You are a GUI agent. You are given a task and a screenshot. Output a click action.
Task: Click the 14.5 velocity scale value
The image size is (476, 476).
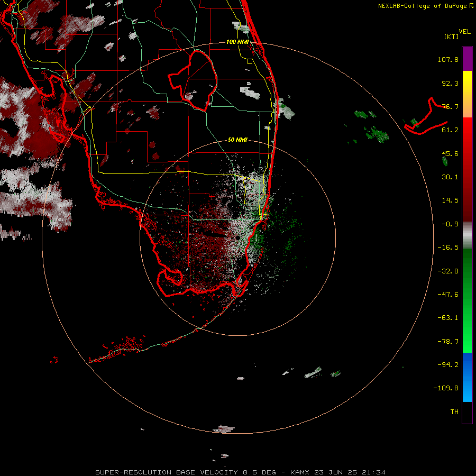pos(450,200)
